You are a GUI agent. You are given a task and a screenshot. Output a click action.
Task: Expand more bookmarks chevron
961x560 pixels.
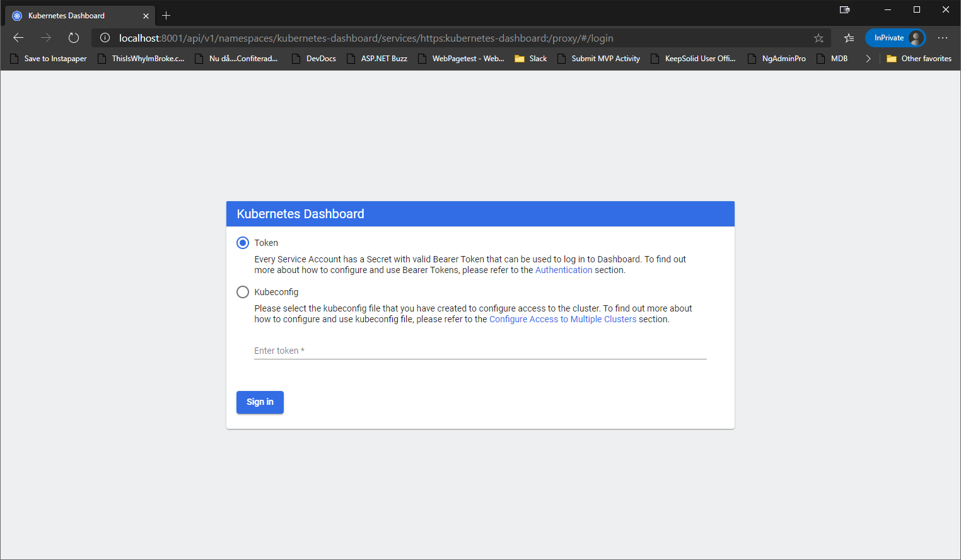tap(868, 59)
